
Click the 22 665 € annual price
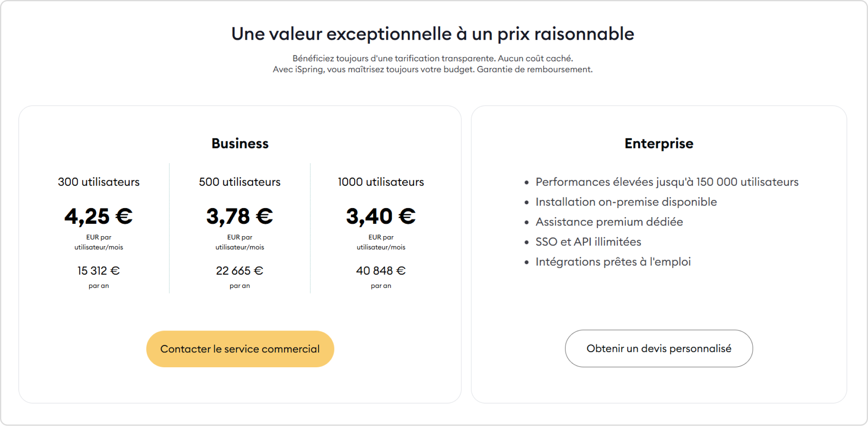coord(239,270)
